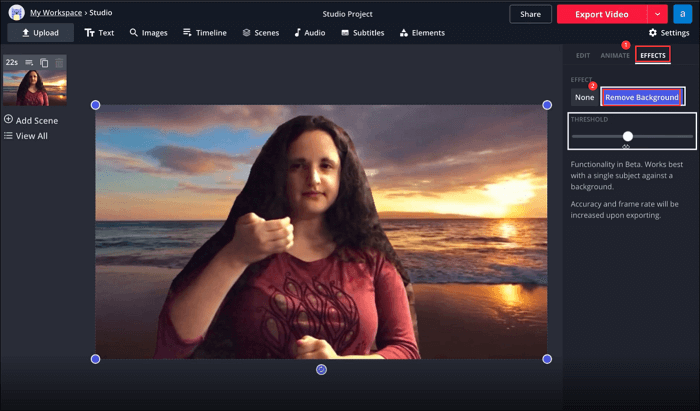Switch to the Animate tab

615,56
